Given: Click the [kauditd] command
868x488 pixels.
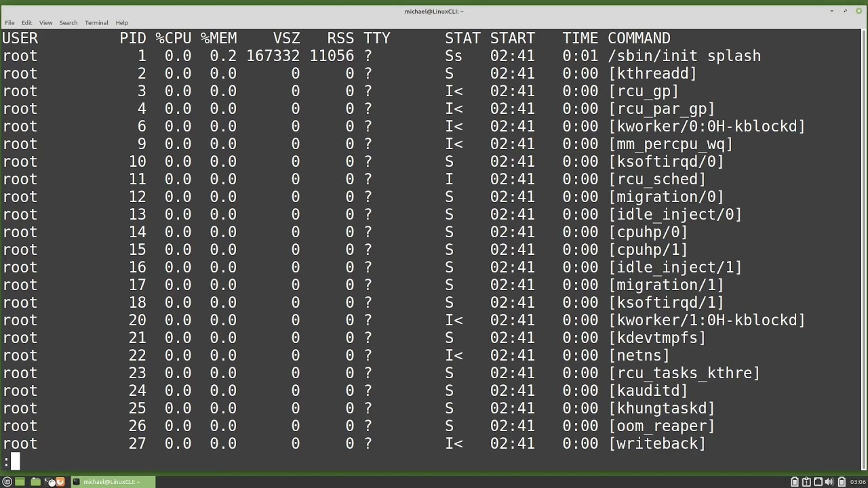Looking at the screenshot, I should [648, 390].
